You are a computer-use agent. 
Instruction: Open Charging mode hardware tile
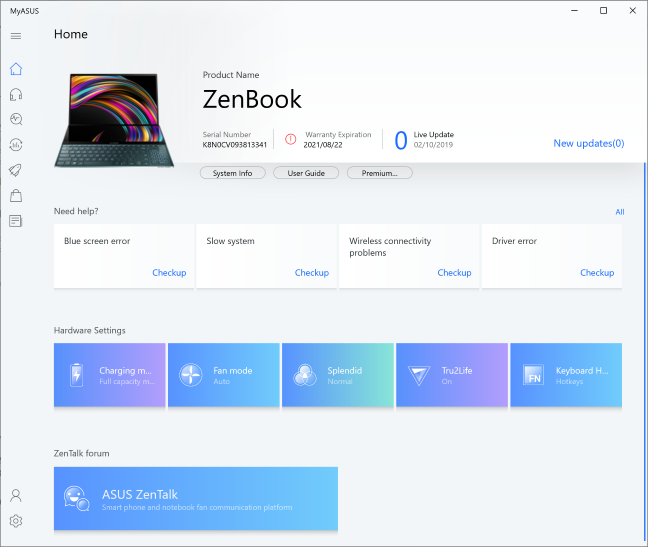pyautogui.click(x=110, y=375)
